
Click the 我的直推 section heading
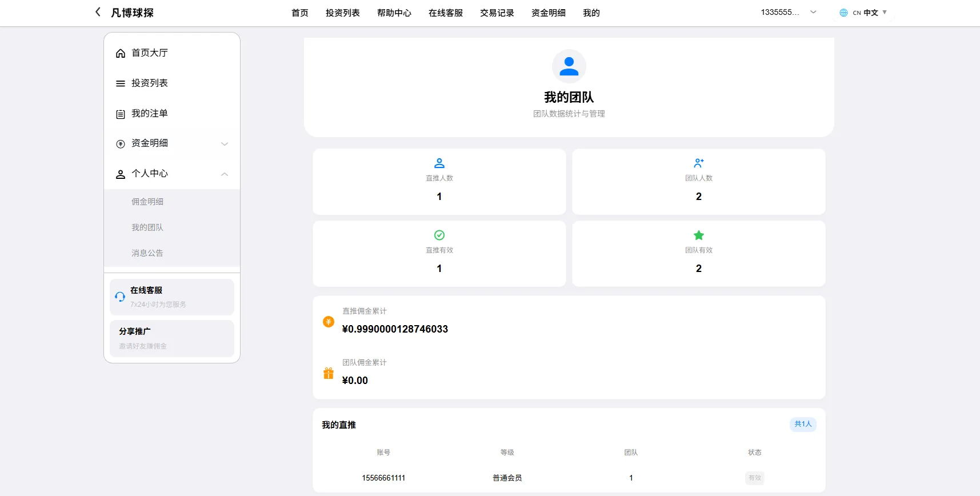point(339,425)
